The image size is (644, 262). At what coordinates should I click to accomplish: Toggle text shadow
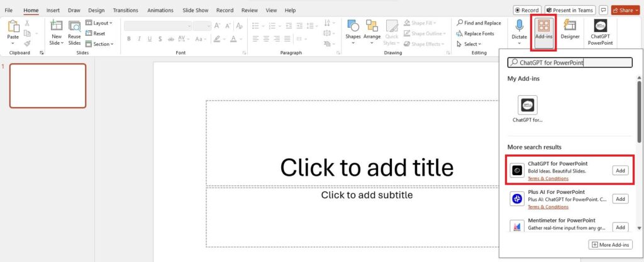tap(160, 39)
